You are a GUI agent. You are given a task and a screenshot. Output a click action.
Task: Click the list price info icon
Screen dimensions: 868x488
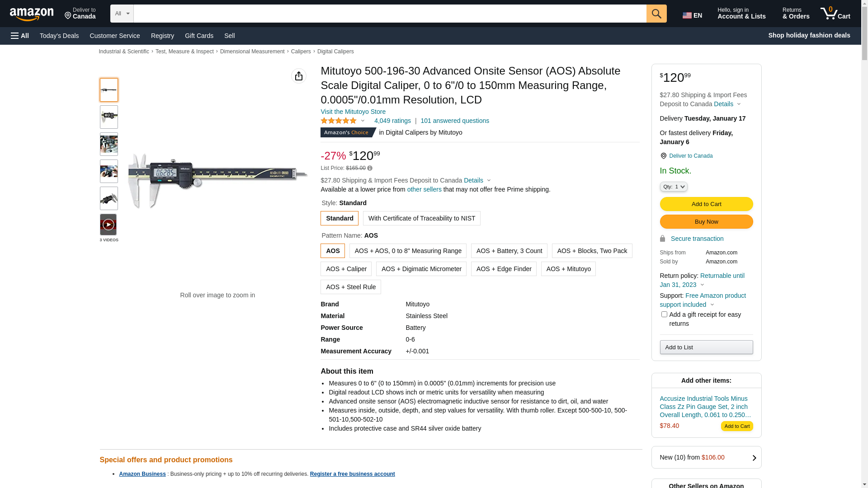point(370,169)
